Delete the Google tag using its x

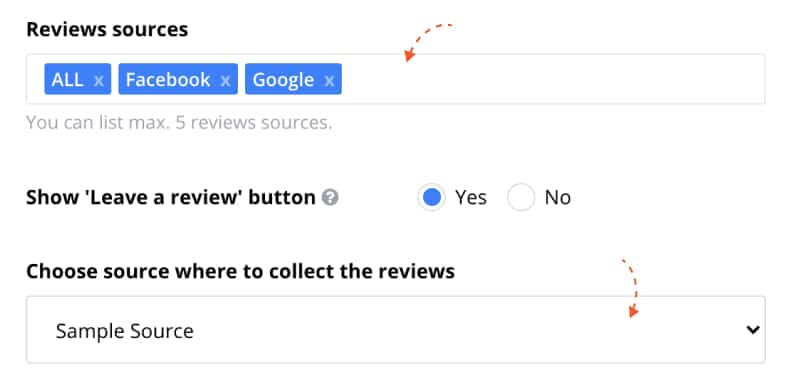click(330, 80)
